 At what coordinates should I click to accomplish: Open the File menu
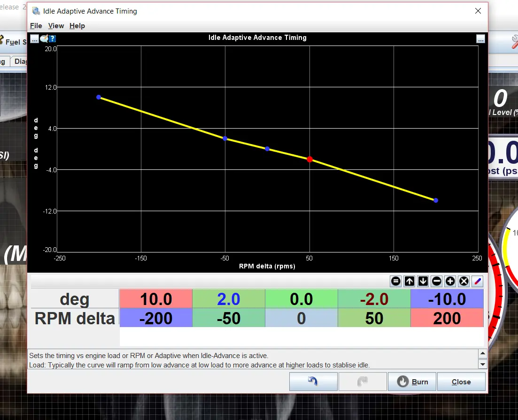click(36, 26)
